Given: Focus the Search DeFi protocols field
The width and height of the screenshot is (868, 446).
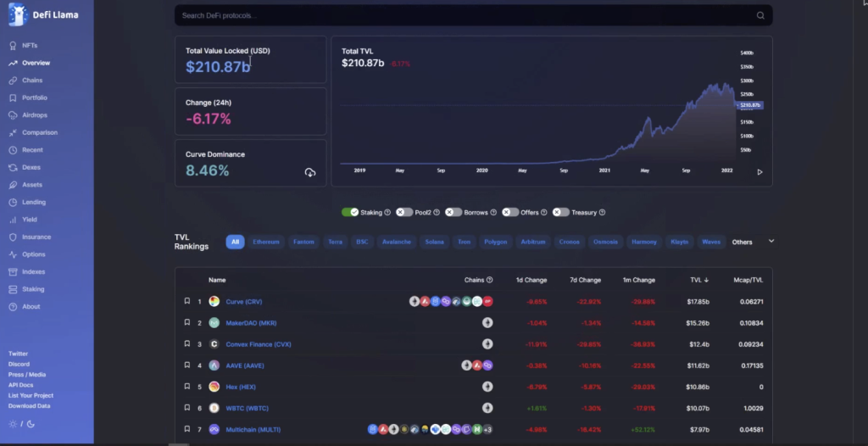Looking at the screenshot, I should click(x=473, y=15).
